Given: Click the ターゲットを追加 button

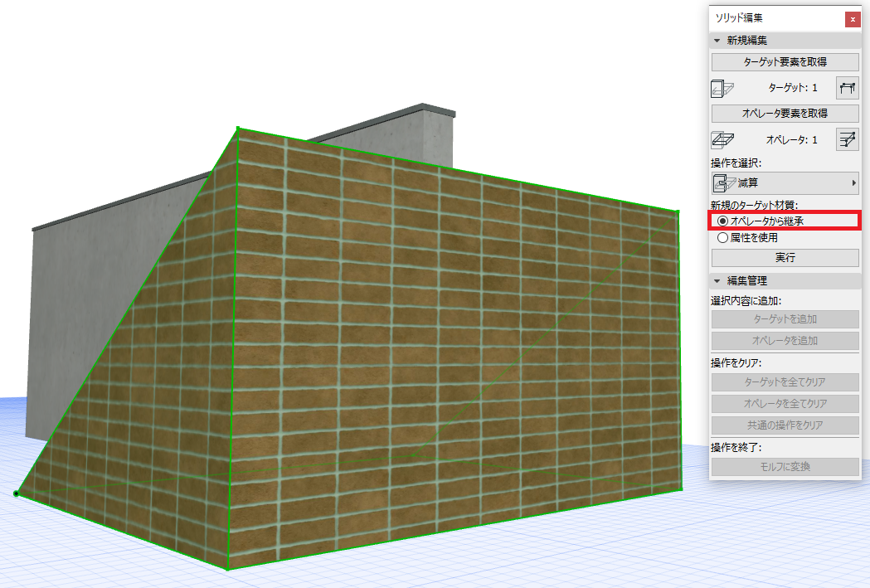Looking at the screenshot, I should coord(785,319).
